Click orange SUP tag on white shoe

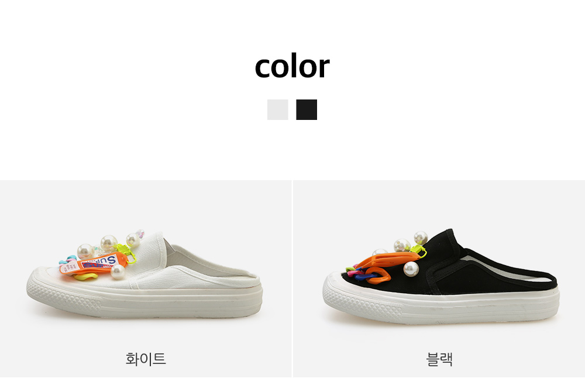coord(92,263)
